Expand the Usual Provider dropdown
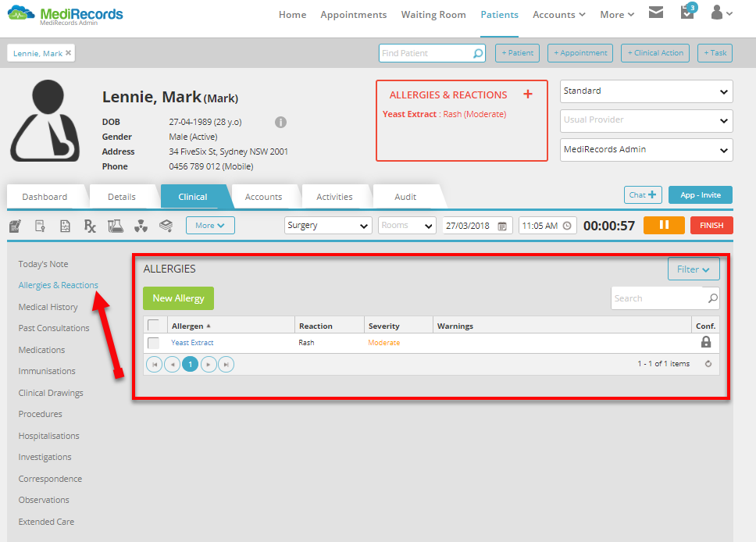Screen dimensions: 756x542 [x=646, y=120]
